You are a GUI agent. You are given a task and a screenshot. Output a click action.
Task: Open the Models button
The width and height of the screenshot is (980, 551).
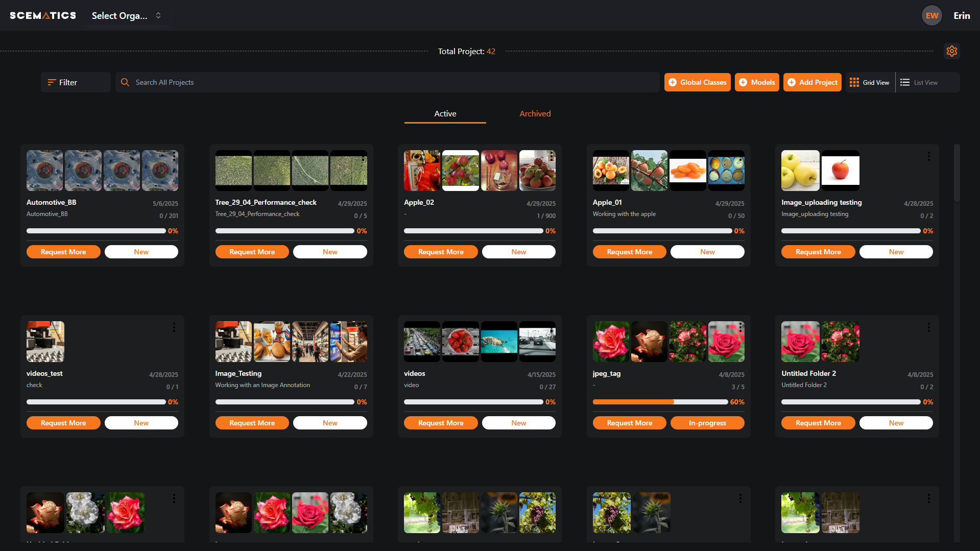pyautogui.click(x=757, y=82)
